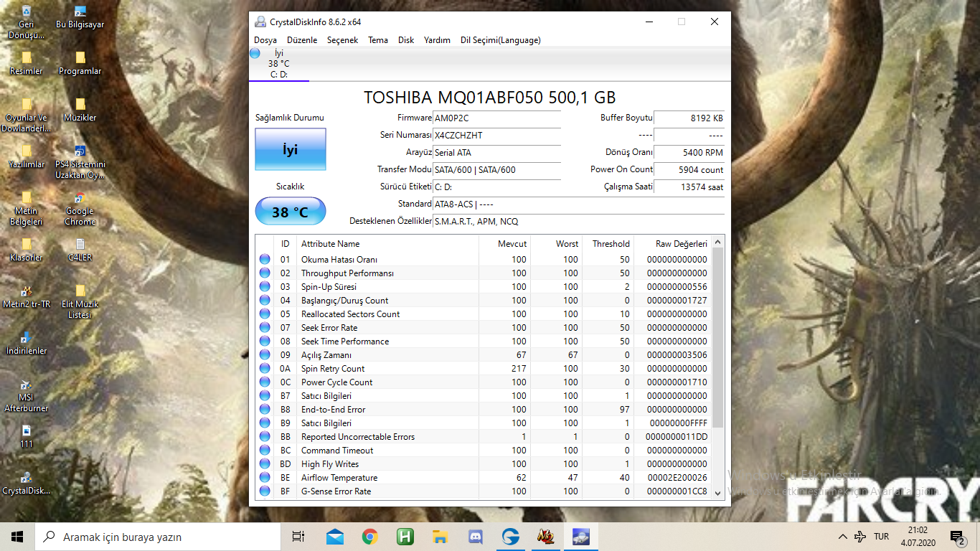Click status orb for Power Cycle Count

pyautogui.click(x=265, y=382)
